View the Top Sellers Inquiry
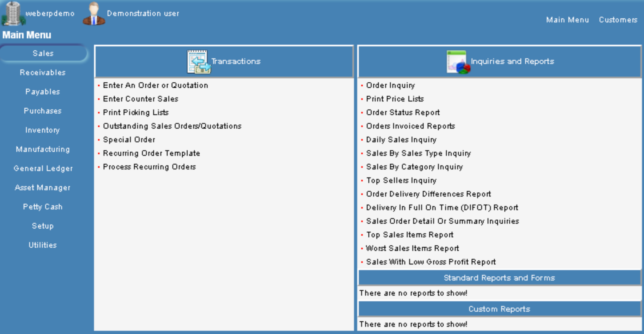644x334 pixels. (401, 181)
